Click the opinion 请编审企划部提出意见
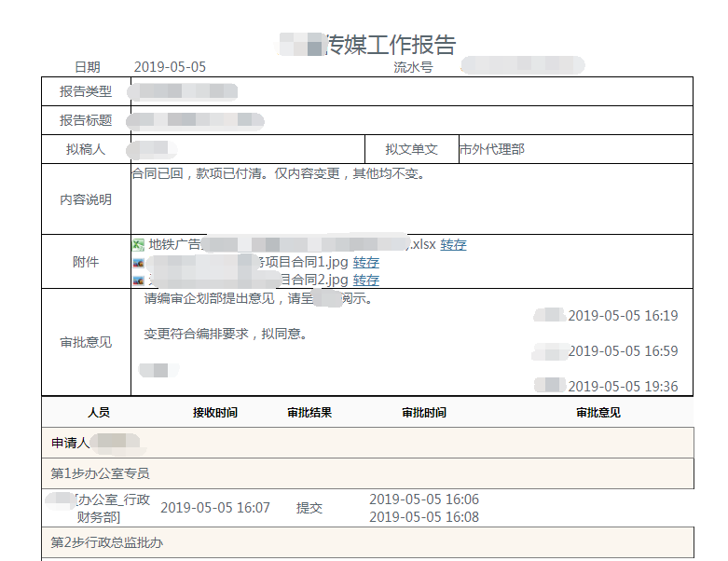Image resolution: width=728 pixels, height=561 pixels. pos(258,299)
